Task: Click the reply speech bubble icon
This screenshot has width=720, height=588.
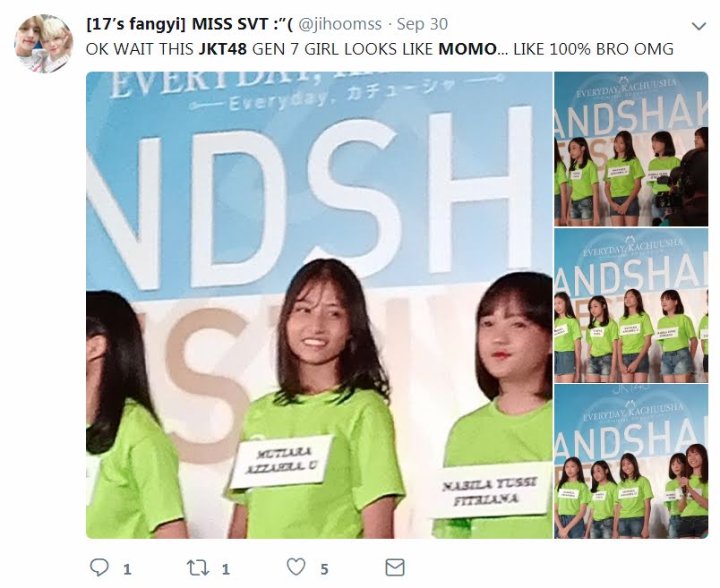Action: point(99,567)
